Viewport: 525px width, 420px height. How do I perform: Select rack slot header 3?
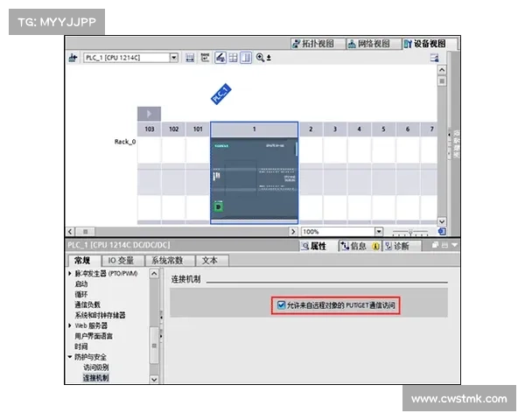click(335, 129)
